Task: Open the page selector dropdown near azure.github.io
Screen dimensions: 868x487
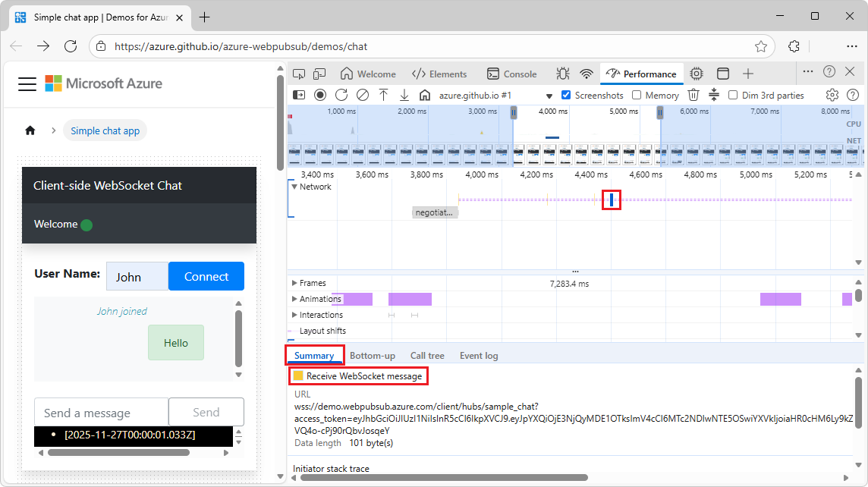Action: click(549, 95)
